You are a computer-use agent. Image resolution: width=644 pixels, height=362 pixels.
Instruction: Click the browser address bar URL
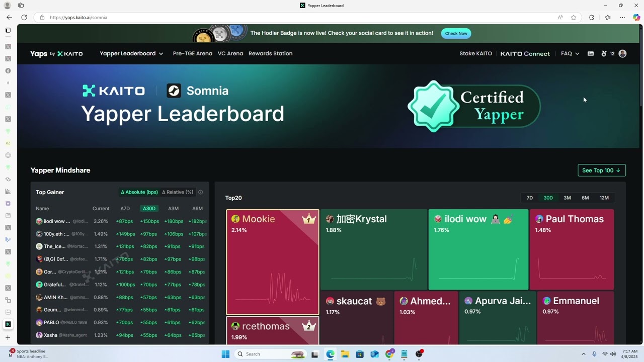pos(78,17)
